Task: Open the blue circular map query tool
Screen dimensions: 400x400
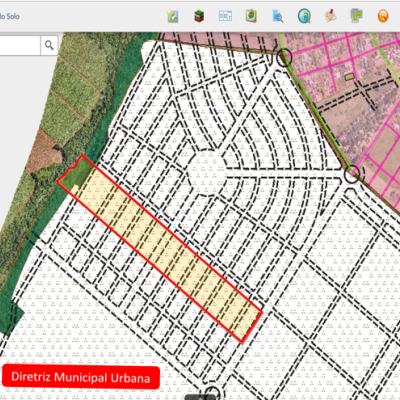Action: tap(304, 16)
